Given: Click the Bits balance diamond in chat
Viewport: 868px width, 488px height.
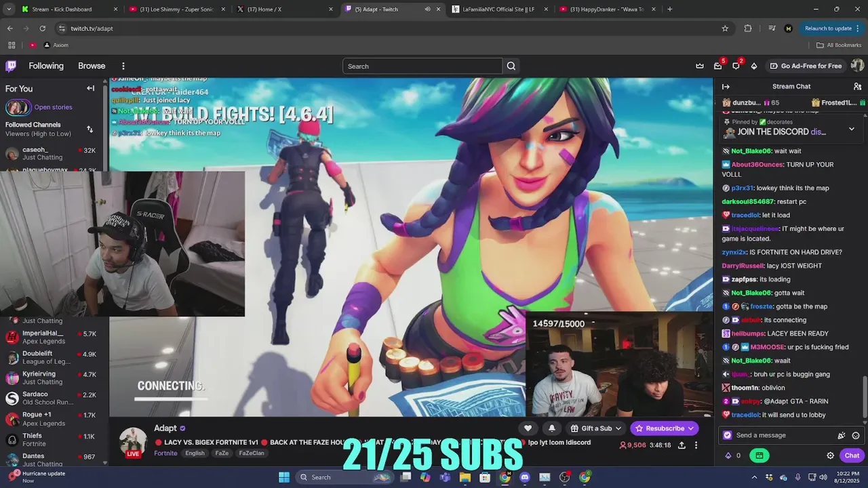Looking at the screenshot, I should tap(728, 455).
